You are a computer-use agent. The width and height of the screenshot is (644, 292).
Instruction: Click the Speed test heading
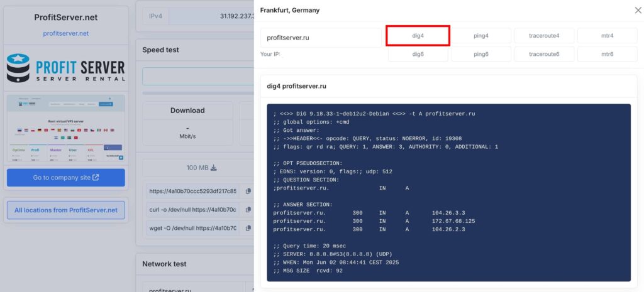point(160,50)
